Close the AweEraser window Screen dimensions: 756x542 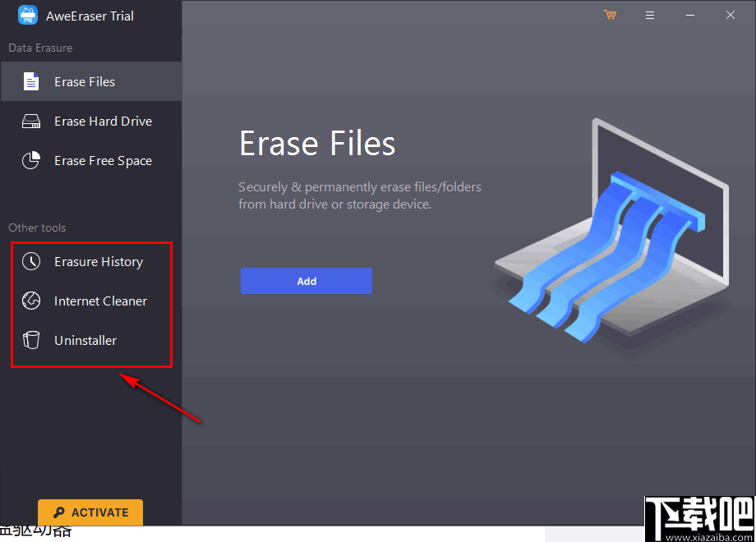(731, 15)
